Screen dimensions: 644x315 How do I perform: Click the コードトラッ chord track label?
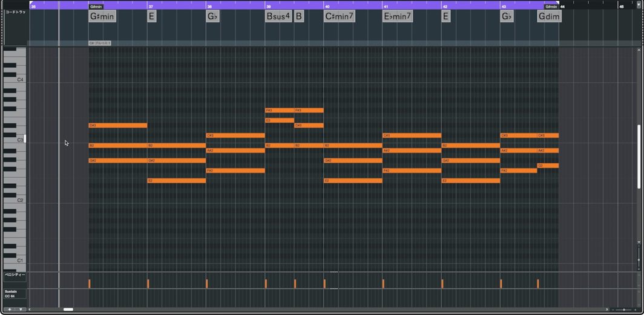click(15, 12)
